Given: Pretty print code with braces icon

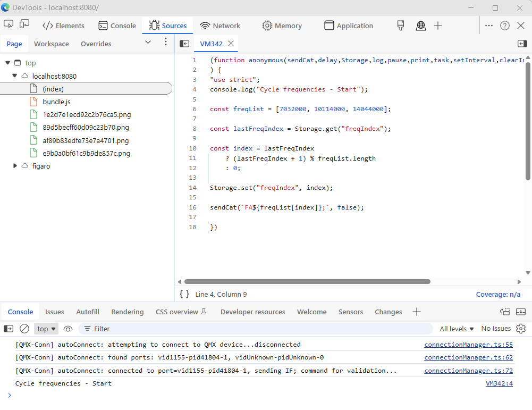Looking at the screenshot, I should 184,294.
